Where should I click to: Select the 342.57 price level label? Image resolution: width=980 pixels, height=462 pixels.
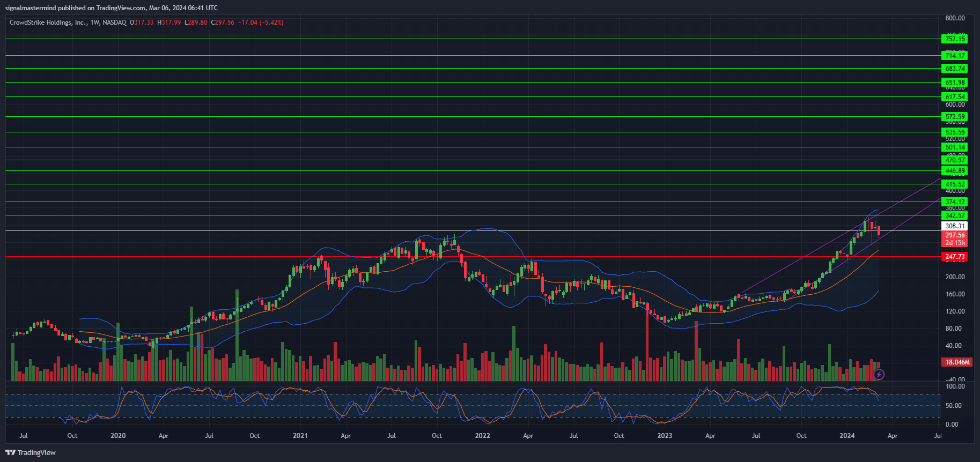(x=955, y=215)
